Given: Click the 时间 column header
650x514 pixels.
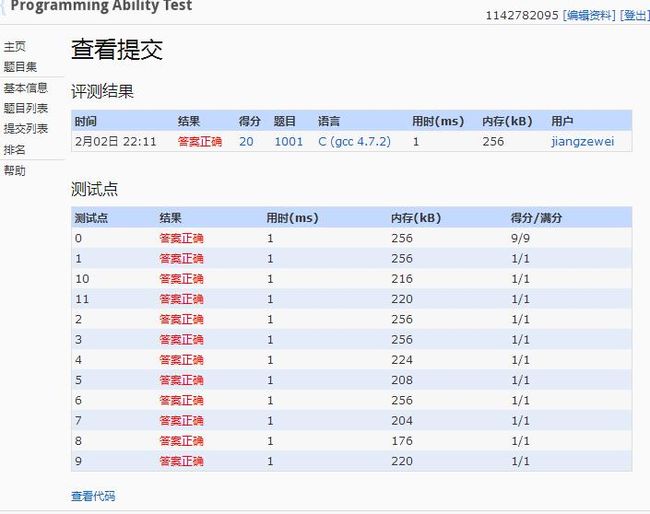Looking at the screenshot, I should tap(86, 121).
